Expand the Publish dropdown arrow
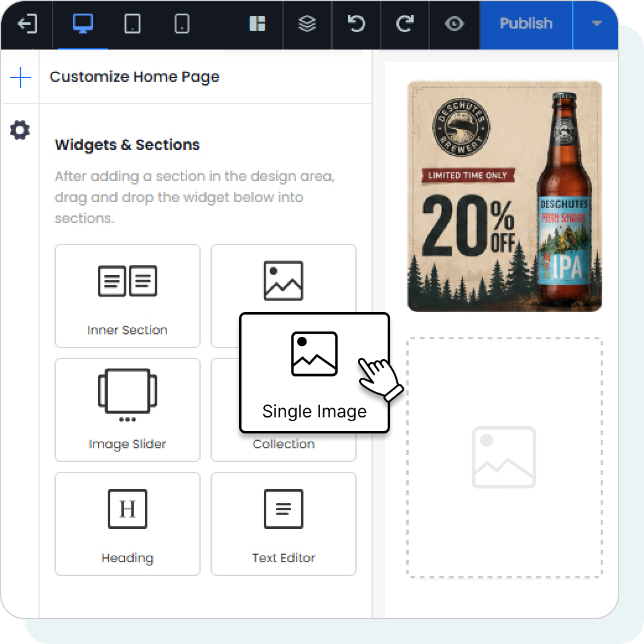 pos(596,24)
